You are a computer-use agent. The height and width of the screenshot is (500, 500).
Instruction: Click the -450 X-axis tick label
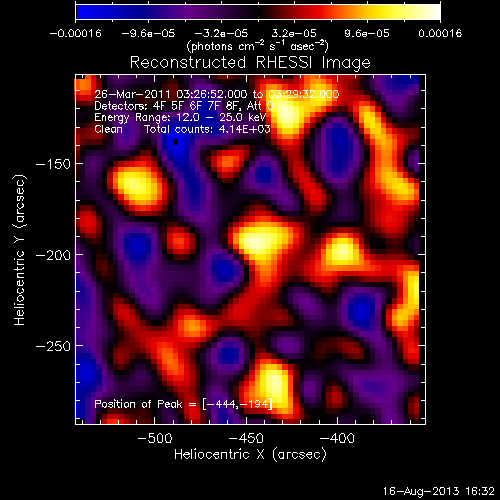[x=246, y=438]
